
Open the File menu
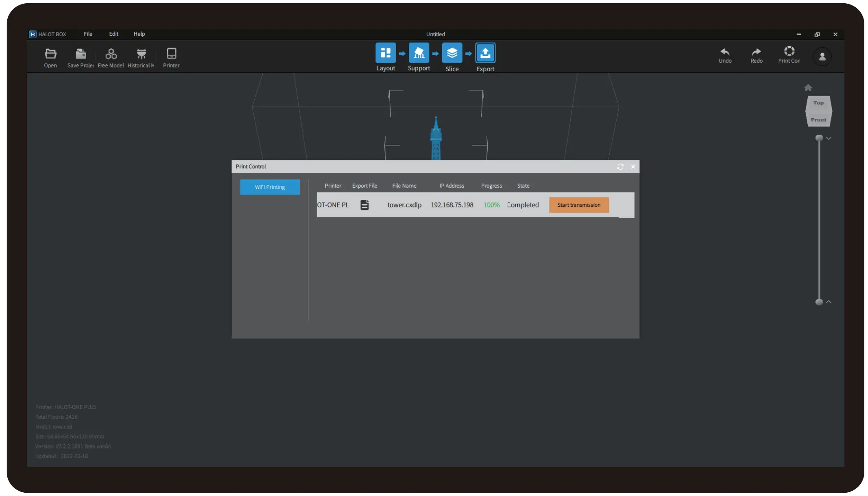[x=88, y=34]
